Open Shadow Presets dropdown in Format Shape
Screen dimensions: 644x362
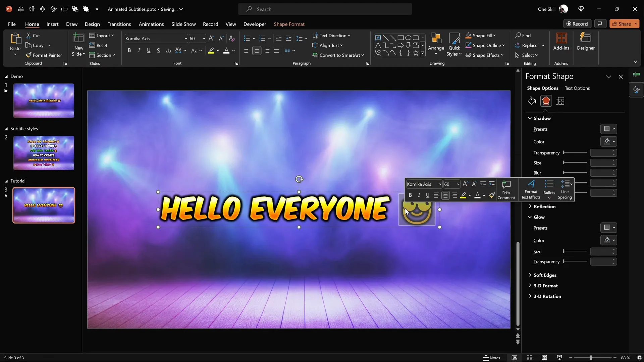click(x=608, y=129)
